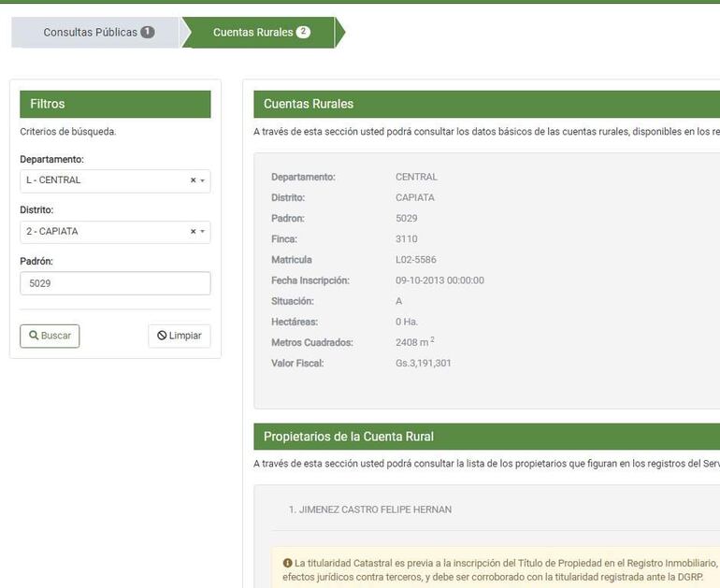720x588 pixels.
Task: Click the badge numbered 2 on Cuentas Rurales
Action: coord(303,32)
